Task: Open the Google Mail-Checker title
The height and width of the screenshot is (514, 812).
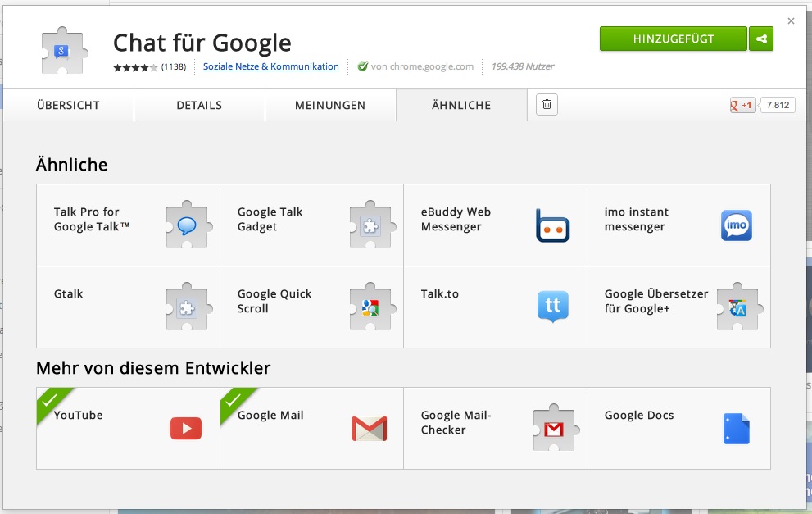Action: pyautogui.click(x=456, y=422)
